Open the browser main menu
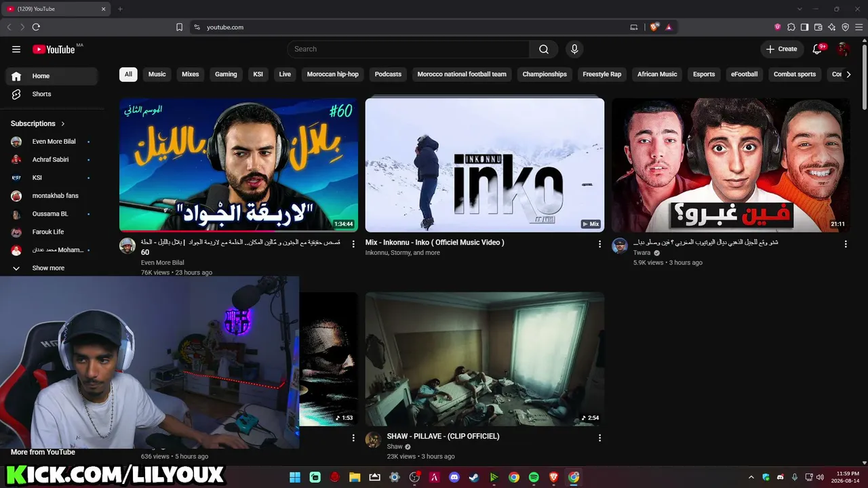The width and height of the screenshot is (868, 488). [x=859, y=27]
